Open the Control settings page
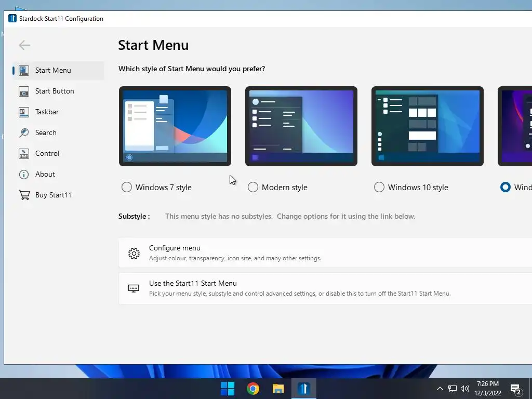Image resolution: width=532 pixels, height=399 pixels. [x=58, y=153]
